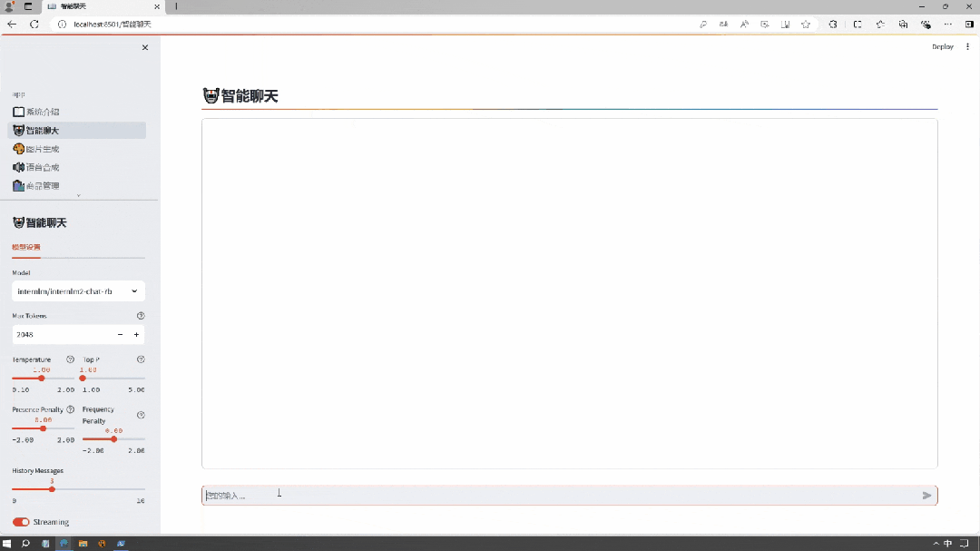Expand the sidebar navigation with the chevron
The height and width of the screenshot is (551, 980).
tap(79, 196)
